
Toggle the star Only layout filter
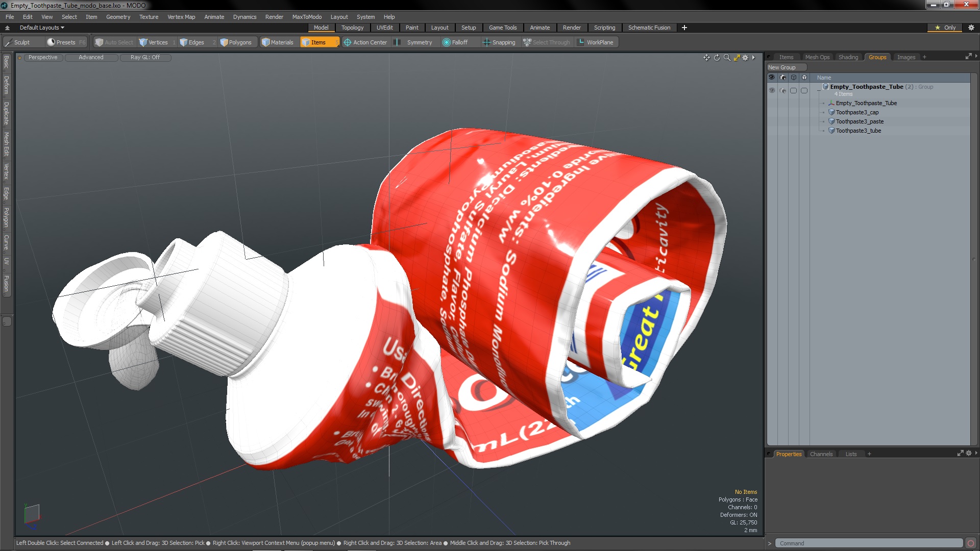pos(945,28)
